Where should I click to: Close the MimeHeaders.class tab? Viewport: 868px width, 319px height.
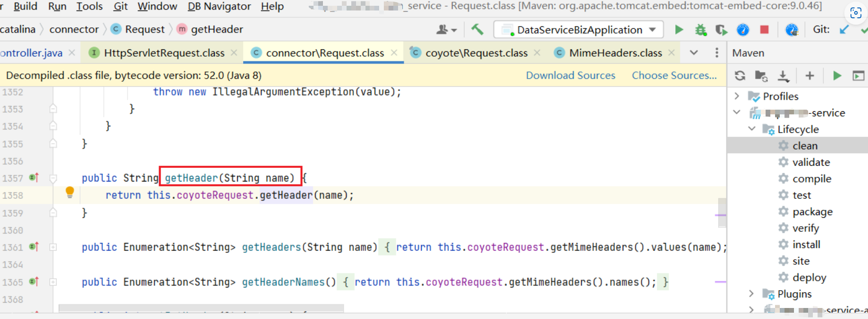coord(671,52)
